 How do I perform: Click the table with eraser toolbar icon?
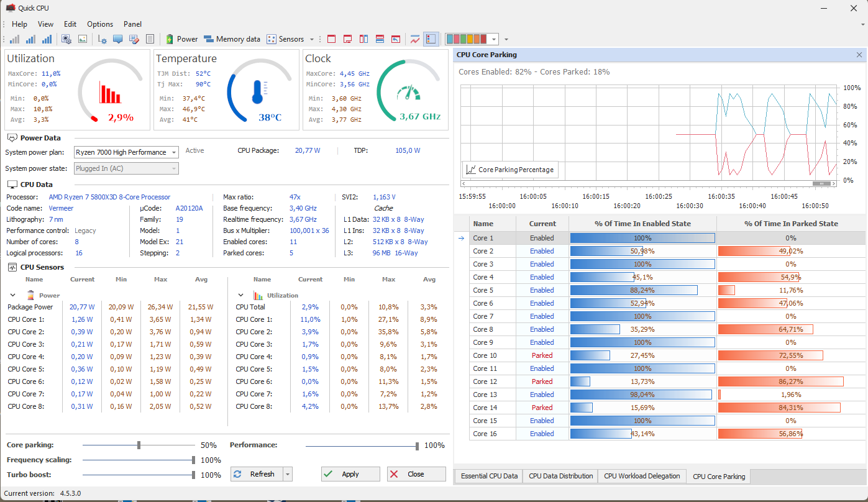click(x=134, y=39)
